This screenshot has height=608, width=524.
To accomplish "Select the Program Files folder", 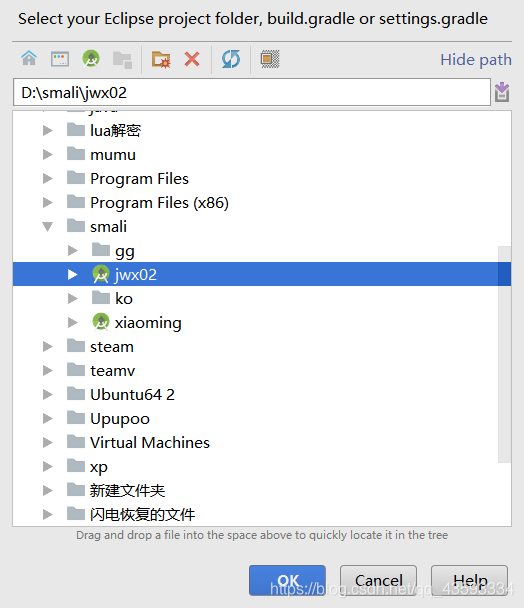I will [139, 179].
